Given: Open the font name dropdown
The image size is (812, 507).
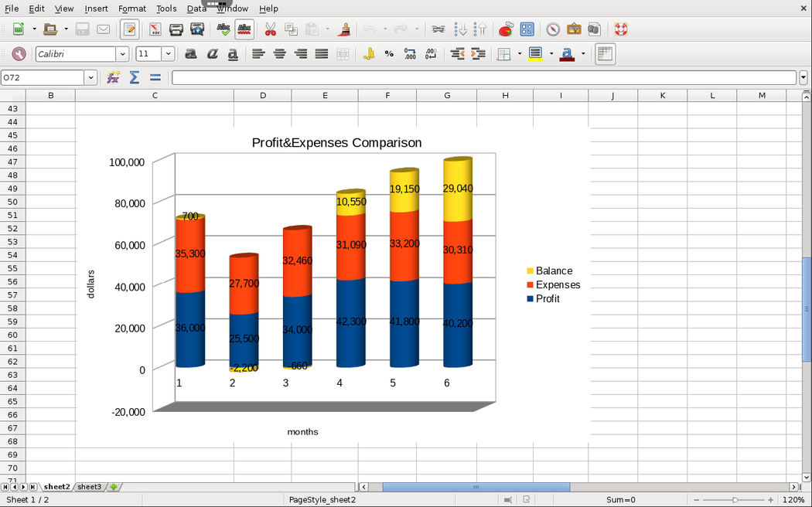Looking at the screenshot, I should (x=122, y=54).
